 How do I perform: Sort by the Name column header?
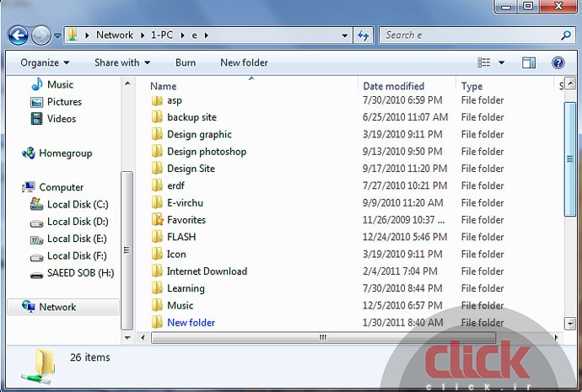tap(164, 86)
